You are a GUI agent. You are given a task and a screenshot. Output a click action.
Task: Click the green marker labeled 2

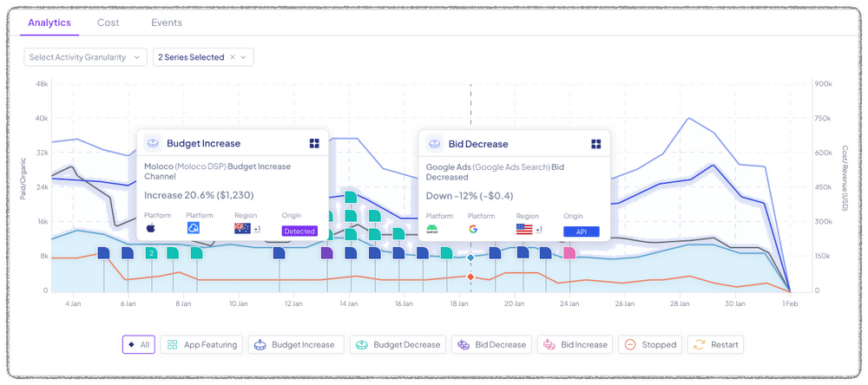click(x=151, y=253)
